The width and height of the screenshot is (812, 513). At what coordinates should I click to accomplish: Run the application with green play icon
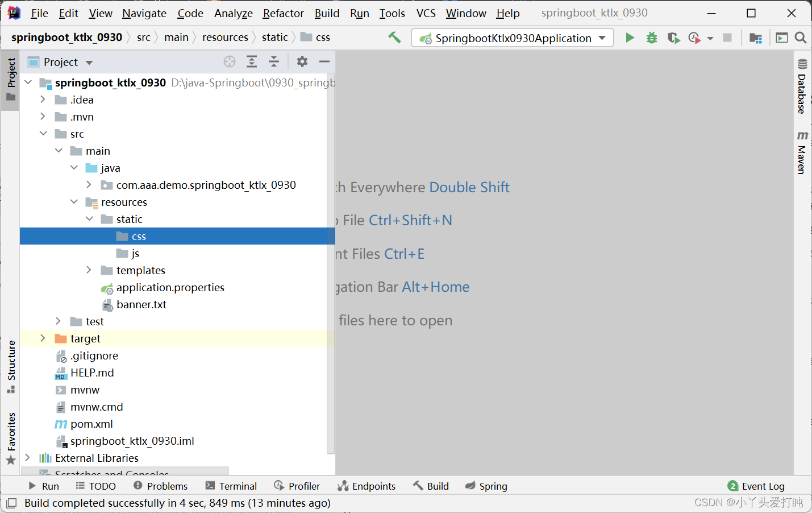click(x=630, y=38)
